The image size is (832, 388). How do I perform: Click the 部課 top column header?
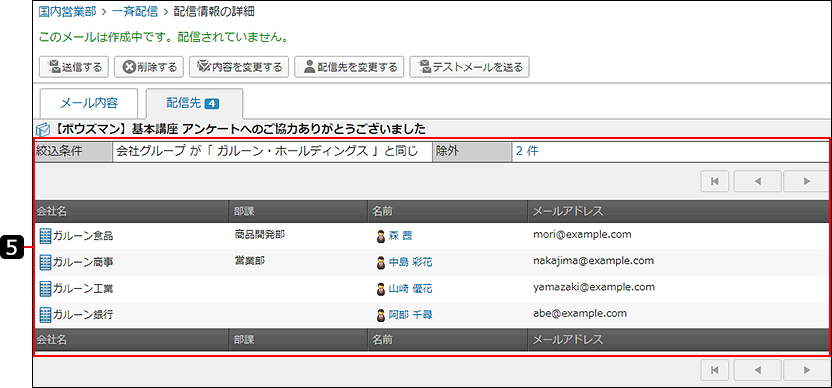(x=298, y=211)
